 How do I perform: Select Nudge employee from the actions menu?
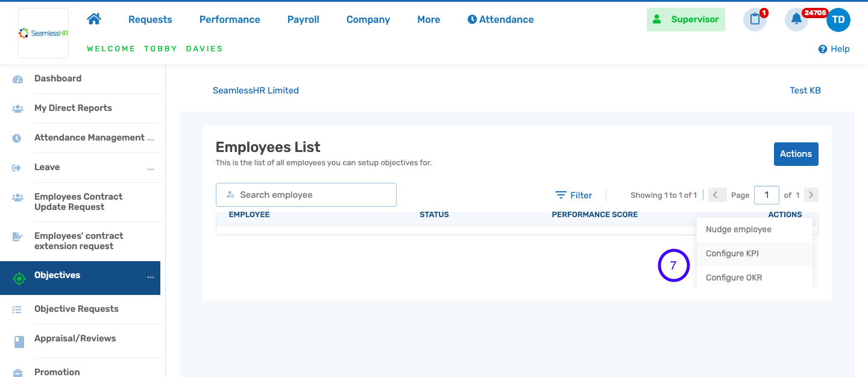738,229
